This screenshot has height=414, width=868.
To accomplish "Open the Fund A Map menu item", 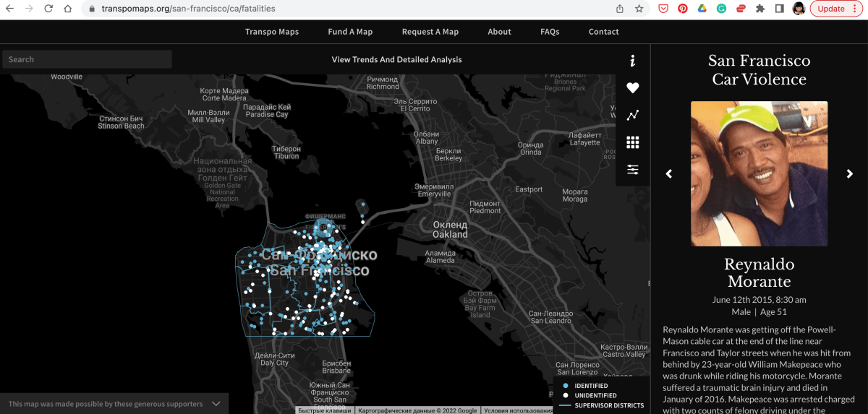I will click(350, 32).
